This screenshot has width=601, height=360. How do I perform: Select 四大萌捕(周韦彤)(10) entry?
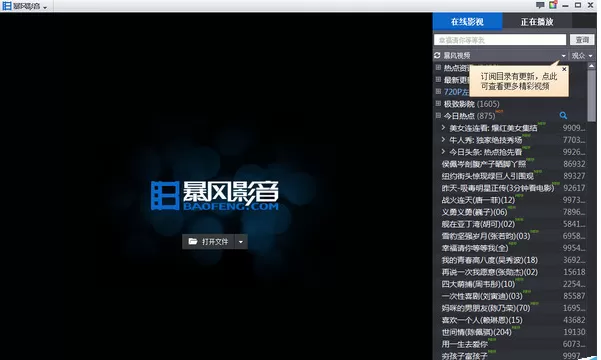click(513, 284)
